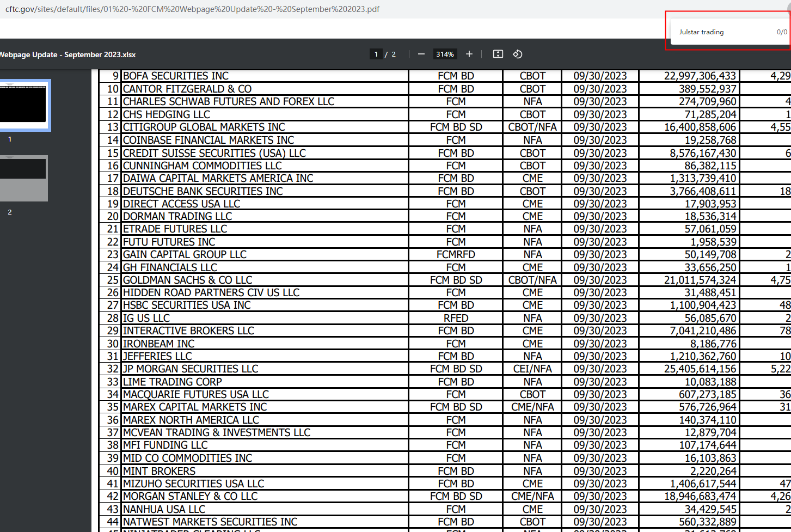Click the value 1,958,539
Image resolution: width=791 pixels, height=532 pixels.
714,242
